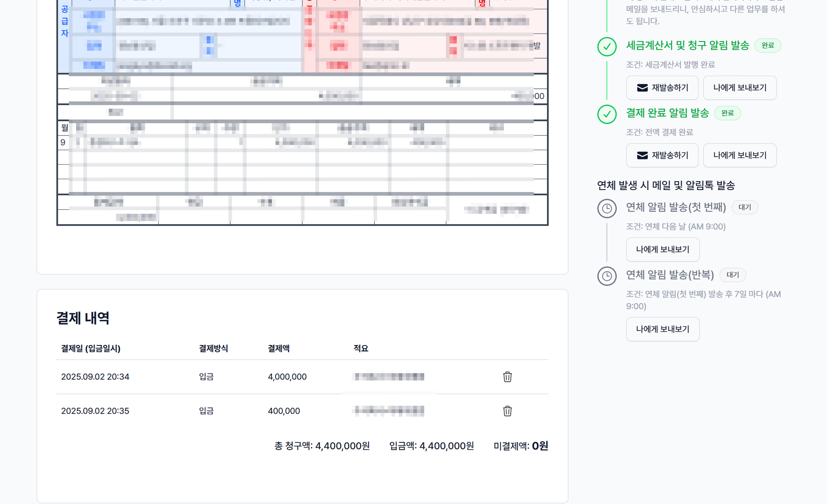827x504 pixels.
Task: Send repeated overdue alert to myself
Action: click(662, 329)
